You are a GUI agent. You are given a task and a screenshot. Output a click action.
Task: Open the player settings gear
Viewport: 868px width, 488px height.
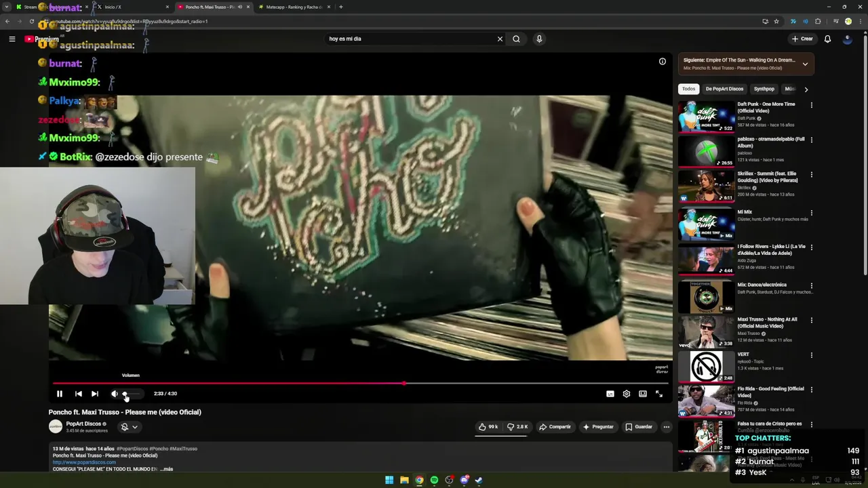click(x=627, y=394)
